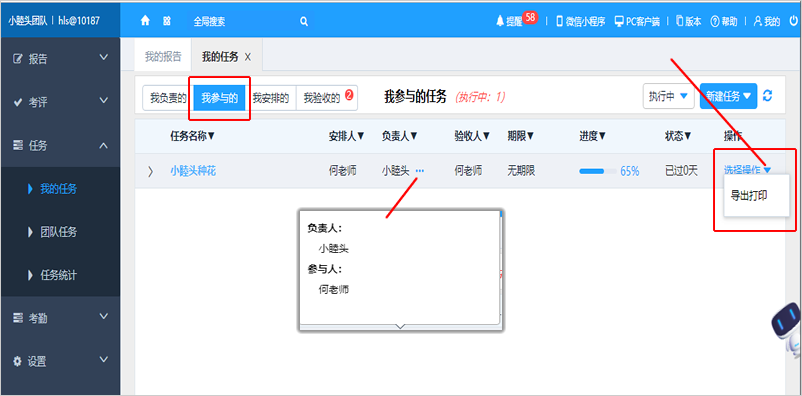This screenshot has height=396, width=802.
Task: Click 小睦头团队 team name header
Action: click(x=28, y=21)
